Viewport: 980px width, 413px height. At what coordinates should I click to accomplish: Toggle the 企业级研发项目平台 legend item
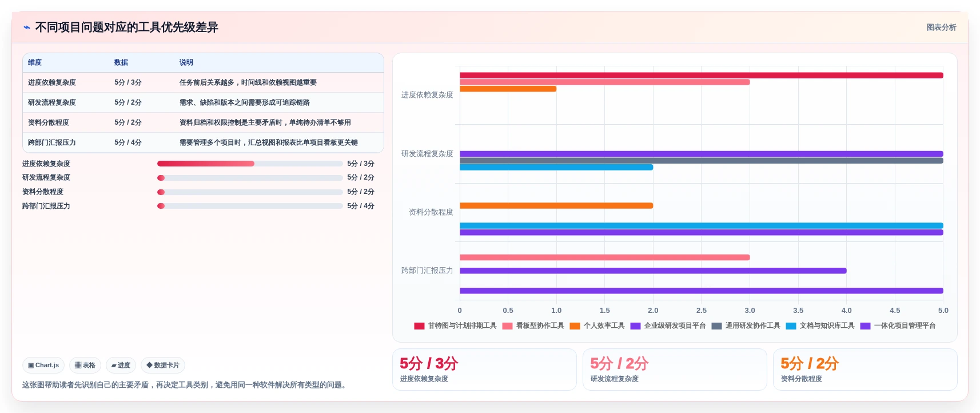point(668,326)
